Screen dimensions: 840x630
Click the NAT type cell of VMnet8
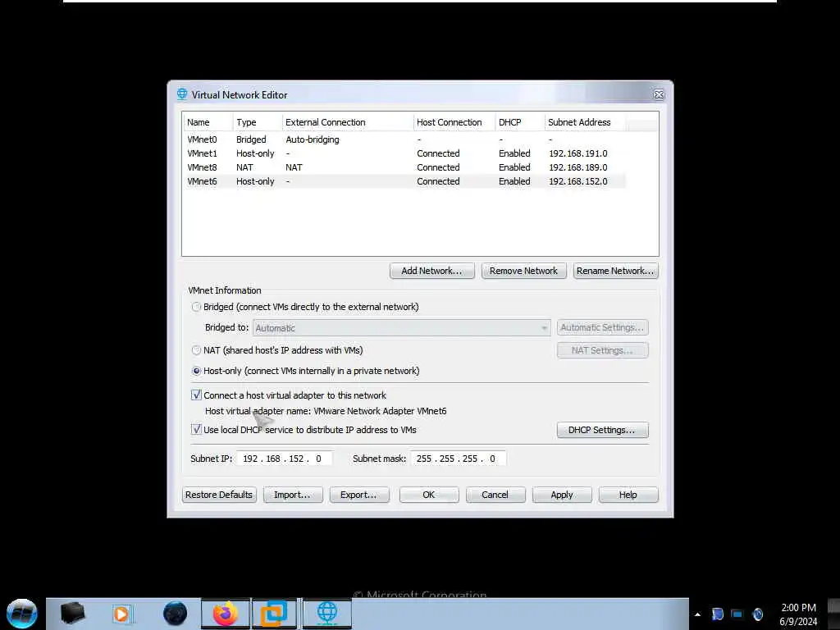[x=244, y=167]
